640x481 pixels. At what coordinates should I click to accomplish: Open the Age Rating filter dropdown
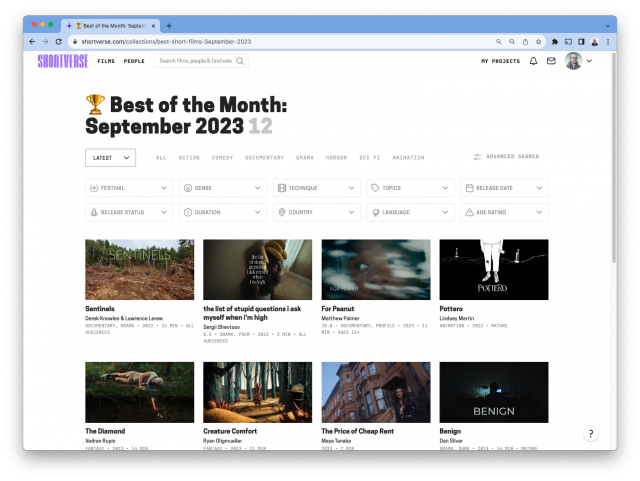pyautogui.click(x=504, y=213)
